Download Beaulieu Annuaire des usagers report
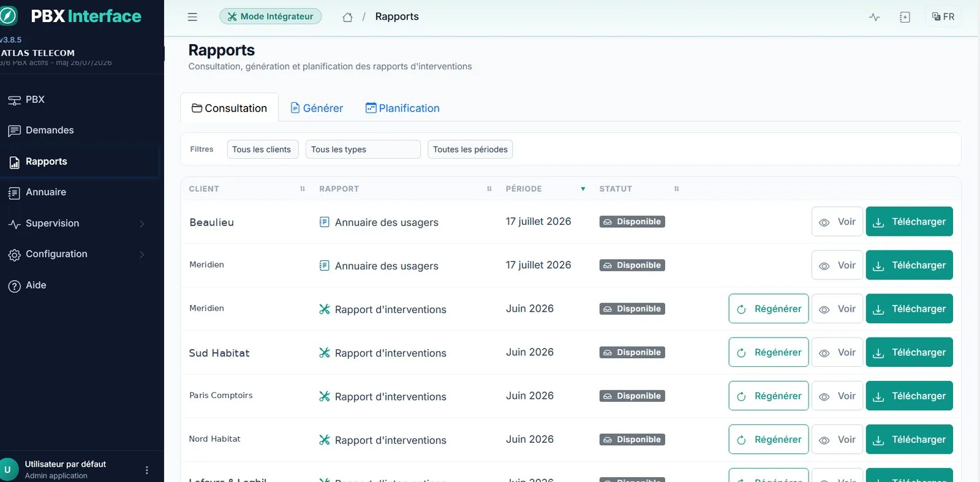The height and width of the screenshot is (482, 980). pos(909,222)
